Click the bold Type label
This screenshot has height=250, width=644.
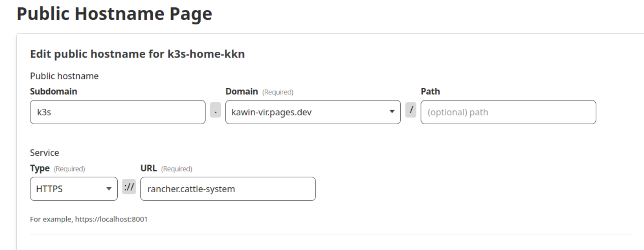click(x=40, y=168)
